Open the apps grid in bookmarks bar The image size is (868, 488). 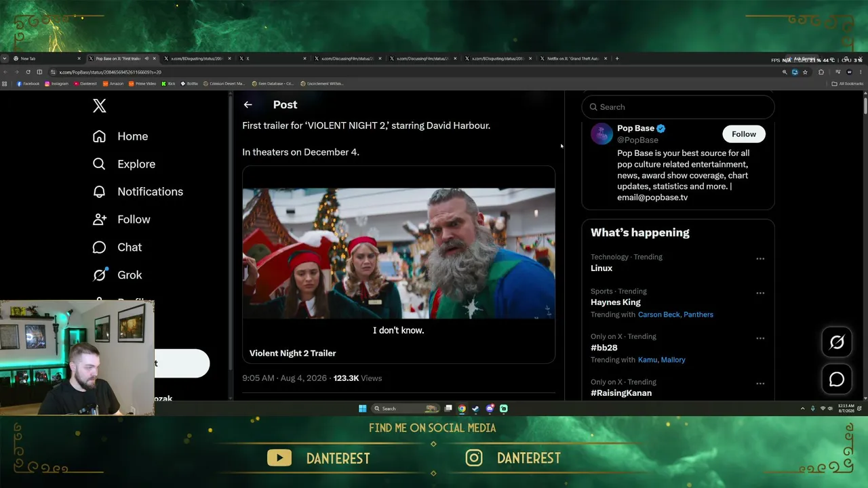click(x=5, y=84)
